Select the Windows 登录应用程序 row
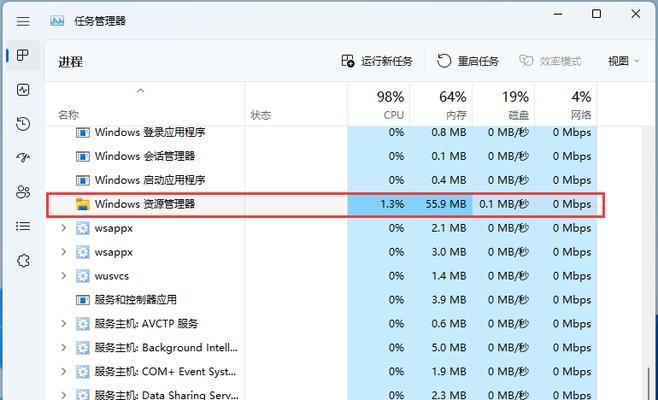 pos(322,132)
